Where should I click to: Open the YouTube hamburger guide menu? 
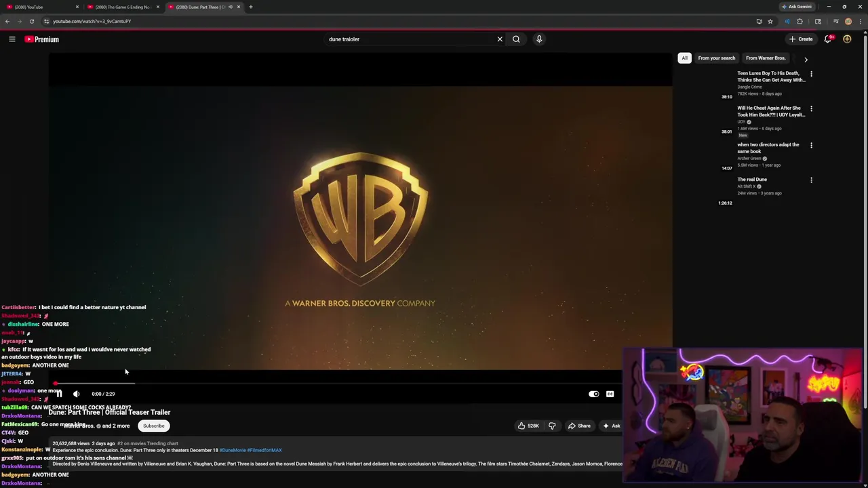[x=12, y=39]
